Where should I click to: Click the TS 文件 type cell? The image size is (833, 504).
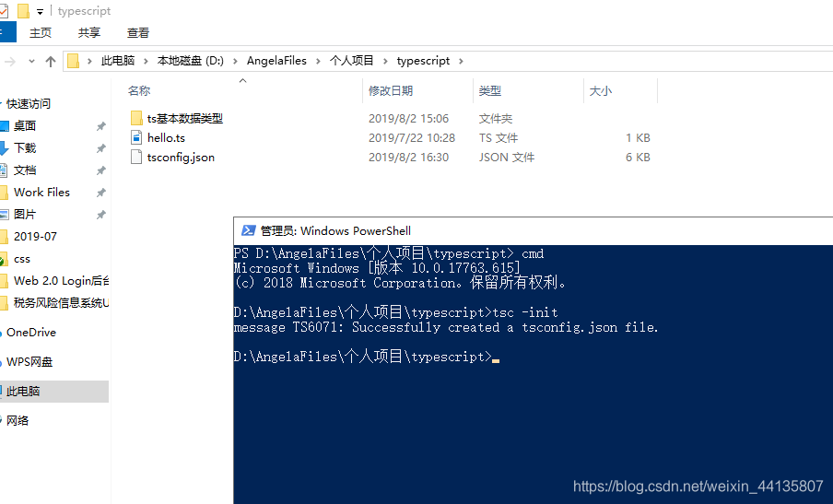coord(499,138)
